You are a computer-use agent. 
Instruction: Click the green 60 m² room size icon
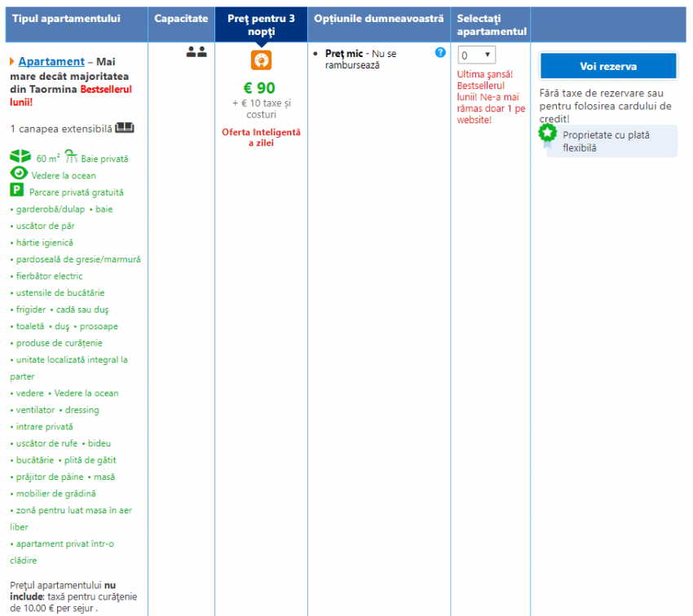coord(20,156)
